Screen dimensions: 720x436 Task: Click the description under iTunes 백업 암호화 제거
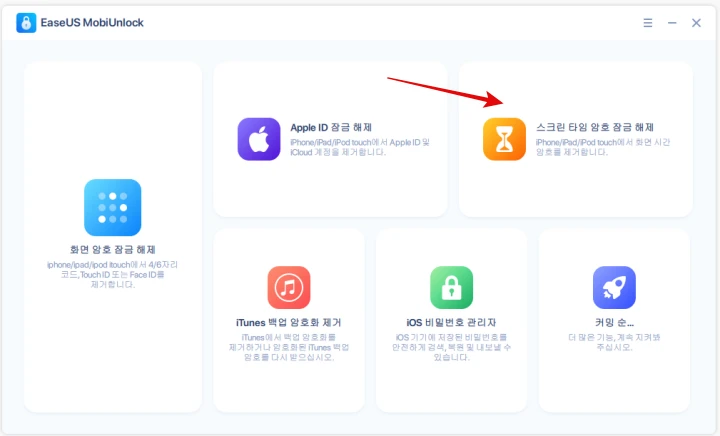289,347
